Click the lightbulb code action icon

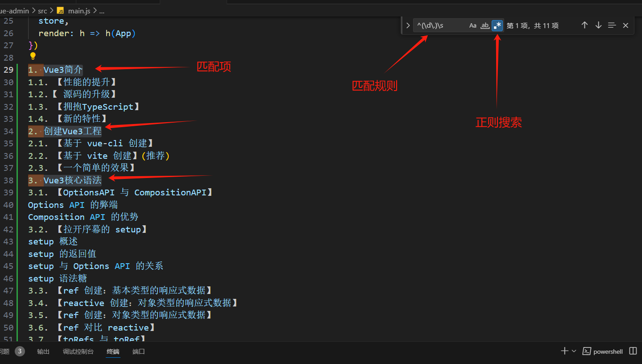click(x=33, y=56)
